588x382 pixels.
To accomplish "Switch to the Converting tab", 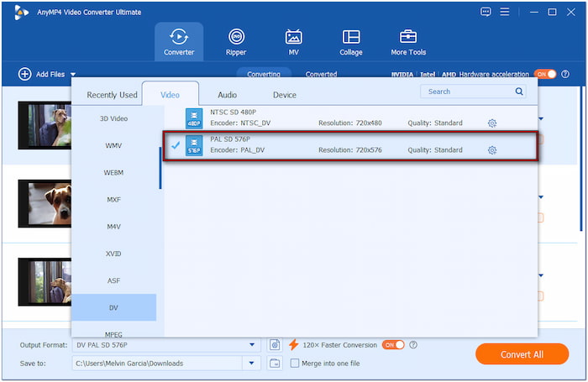I will pos(264,73).
